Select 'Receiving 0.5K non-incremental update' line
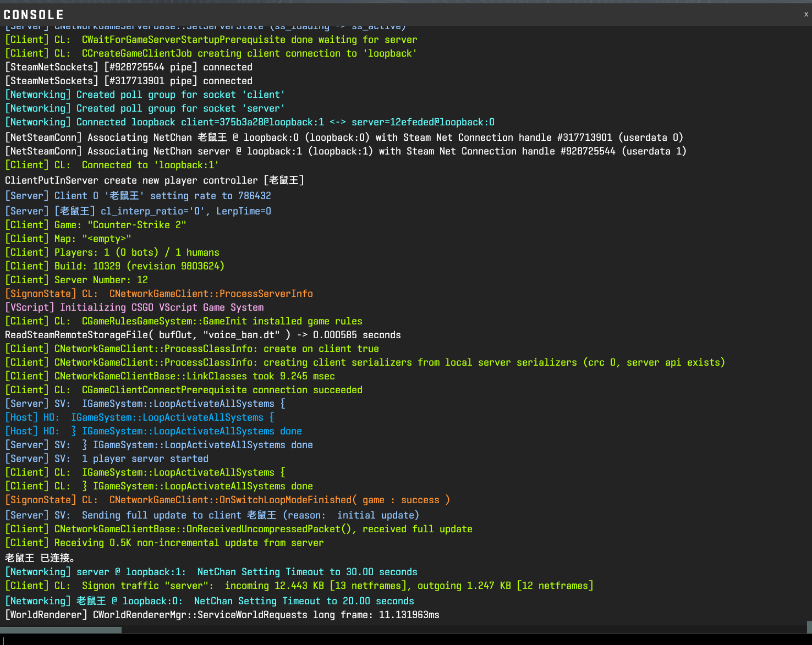The image size is (812, 645). point(164,543)
